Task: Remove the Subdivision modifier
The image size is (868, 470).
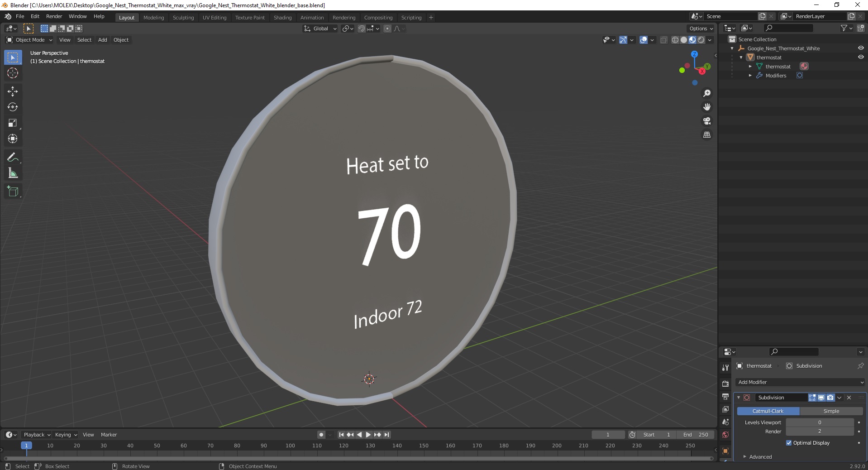Action: coord(849,398)
